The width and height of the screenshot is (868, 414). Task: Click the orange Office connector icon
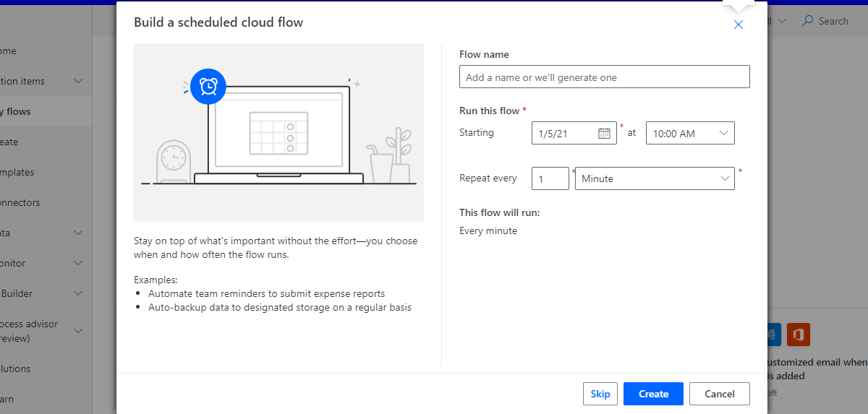(798, 335)
